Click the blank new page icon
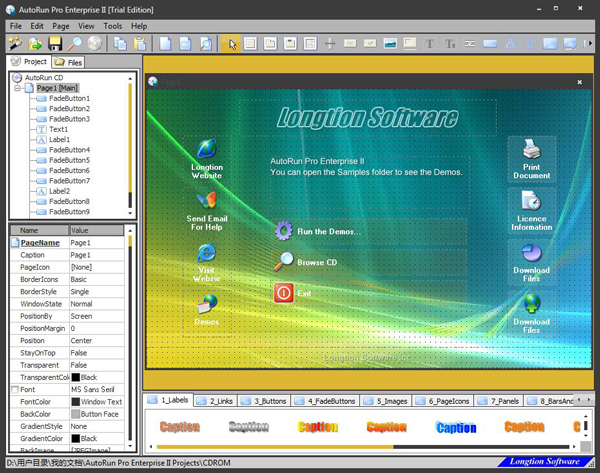 (x=165, y=43)
